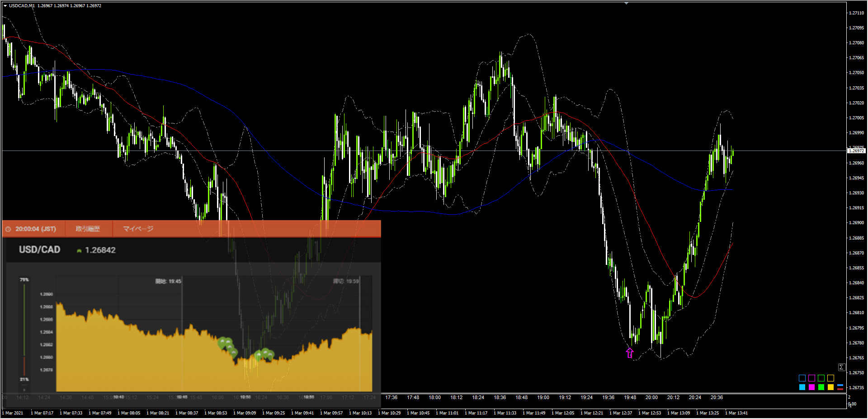Click the small gray triangle at chart top edge
The width and height of the screenshot is (868, 419).
(626, 3)
